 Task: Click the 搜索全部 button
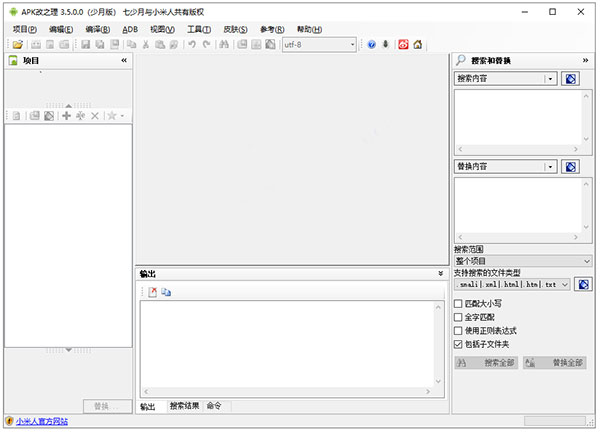(486, 363)
